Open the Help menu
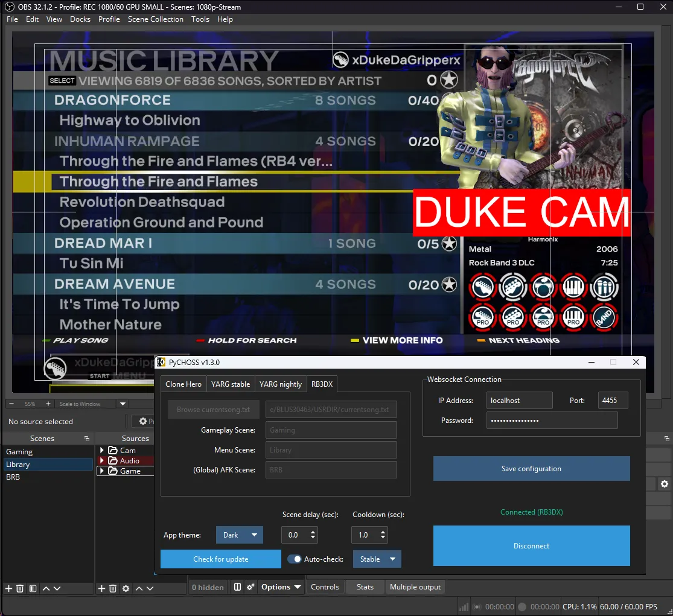 pos(225,19)
